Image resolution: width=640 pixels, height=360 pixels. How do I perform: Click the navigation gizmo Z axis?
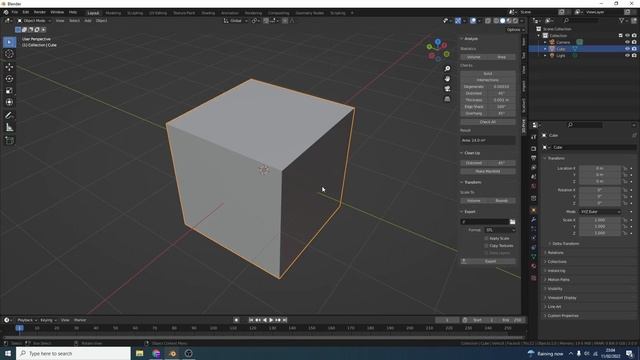438,41
